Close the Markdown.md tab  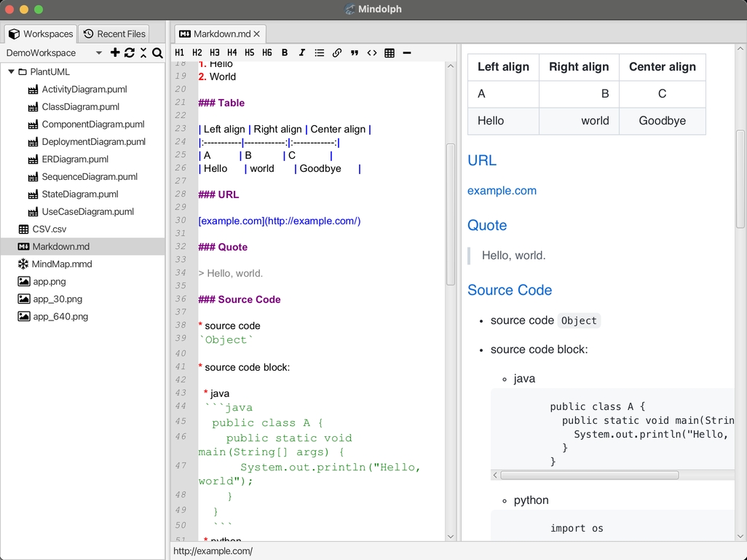[x=257, y=33]
